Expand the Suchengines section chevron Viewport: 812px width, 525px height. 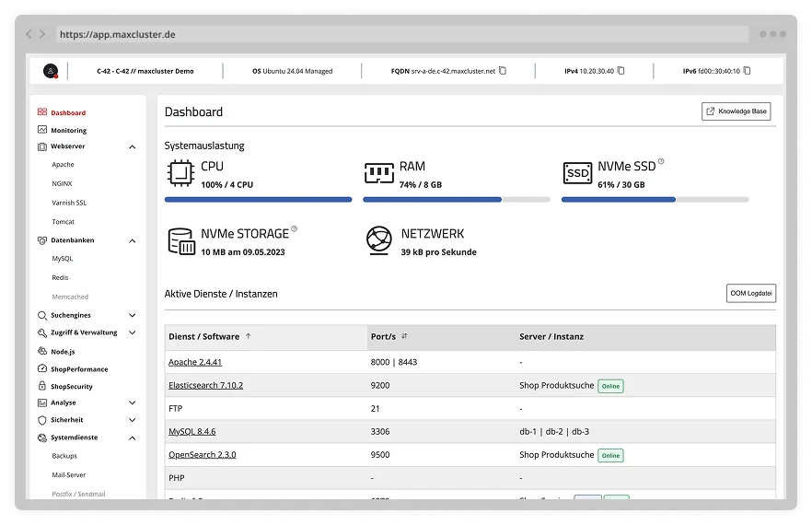(132, 315)
